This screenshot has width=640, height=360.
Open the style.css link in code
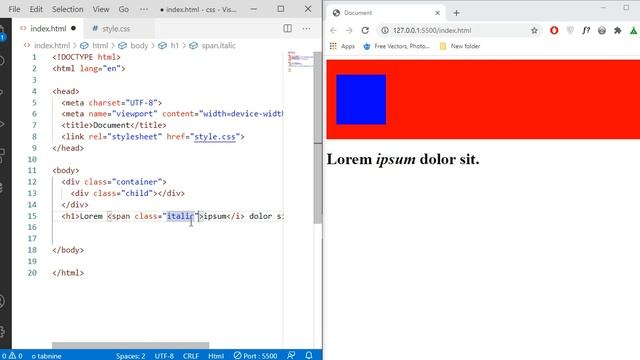coord(215,137)
